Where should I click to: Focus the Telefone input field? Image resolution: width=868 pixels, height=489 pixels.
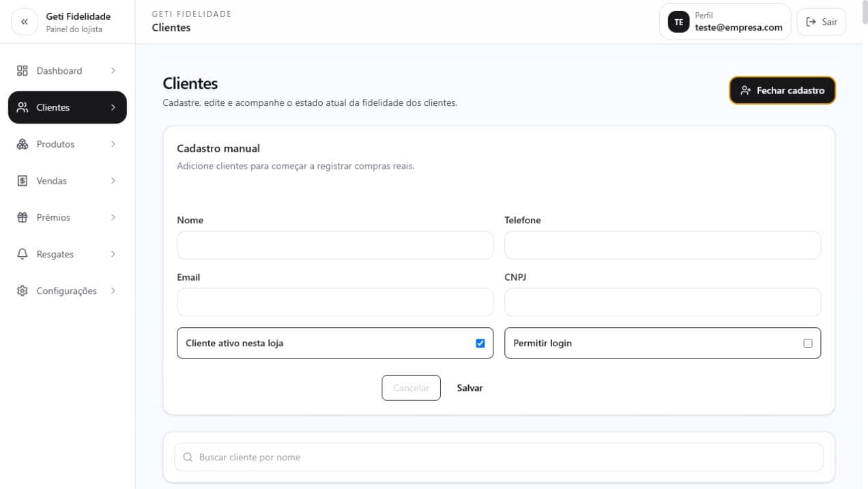click(663, 245)
